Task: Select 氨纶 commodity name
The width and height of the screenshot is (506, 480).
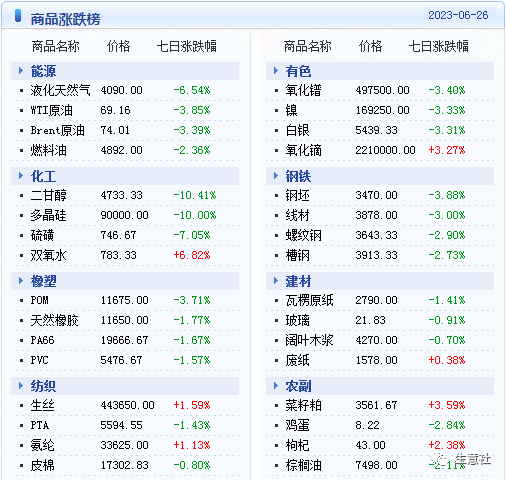Action: 42,445
